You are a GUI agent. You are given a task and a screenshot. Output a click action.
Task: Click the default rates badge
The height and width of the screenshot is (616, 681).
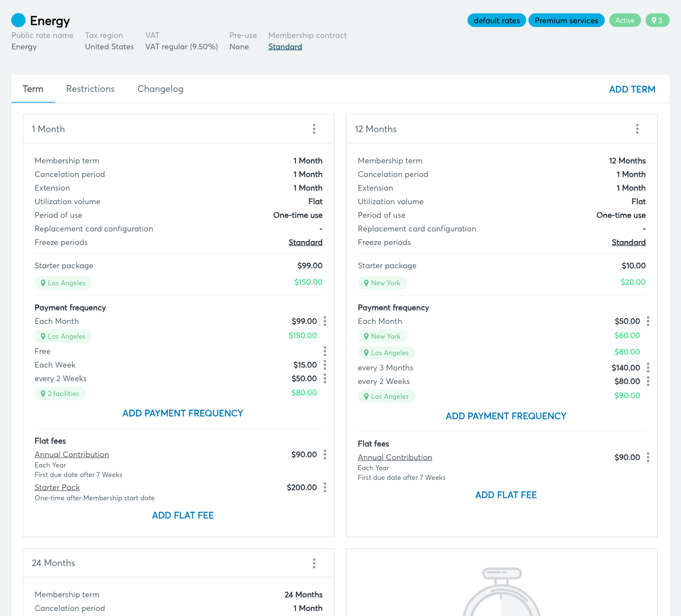(497, 20)
